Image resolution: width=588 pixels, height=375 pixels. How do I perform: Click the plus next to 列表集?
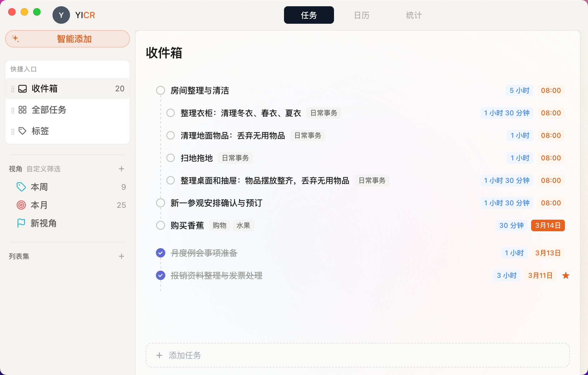[x=122, y=256]
